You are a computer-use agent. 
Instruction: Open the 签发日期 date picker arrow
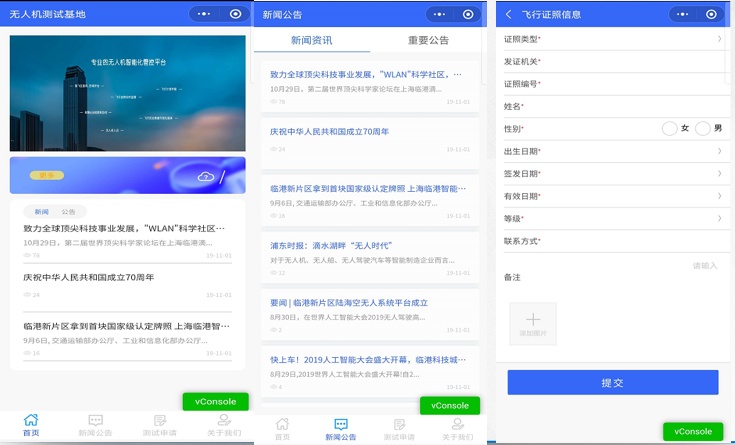point(720,173)
